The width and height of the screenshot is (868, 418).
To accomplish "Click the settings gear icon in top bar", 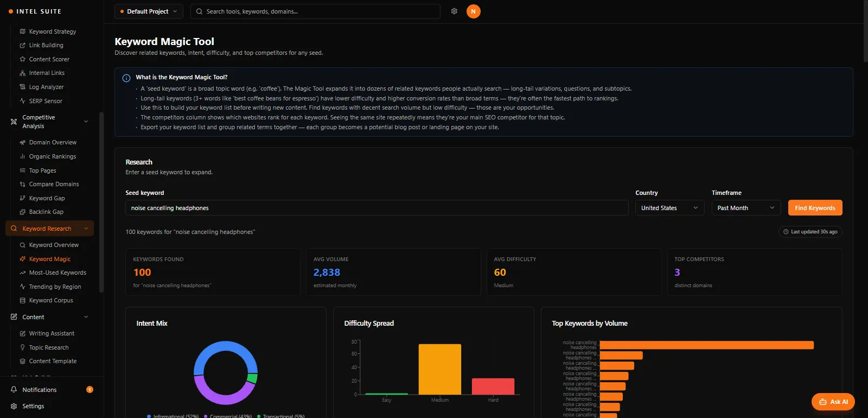I will (x=454, y=11).
